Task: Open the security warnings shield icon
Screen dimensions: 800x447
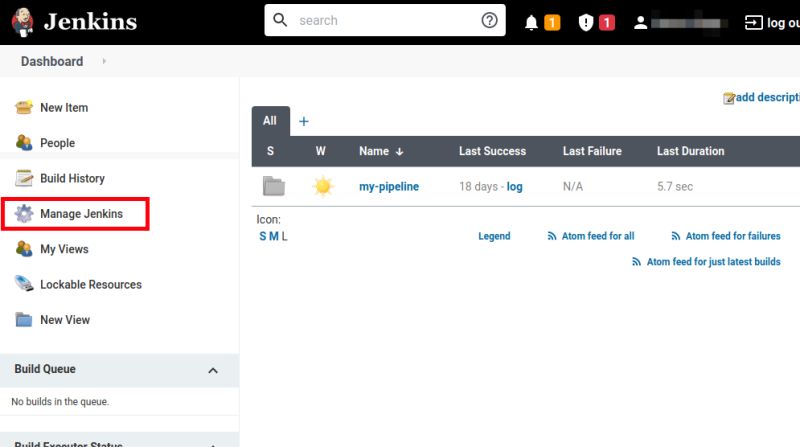Action: pyautogui.click(x=586, y=22)
